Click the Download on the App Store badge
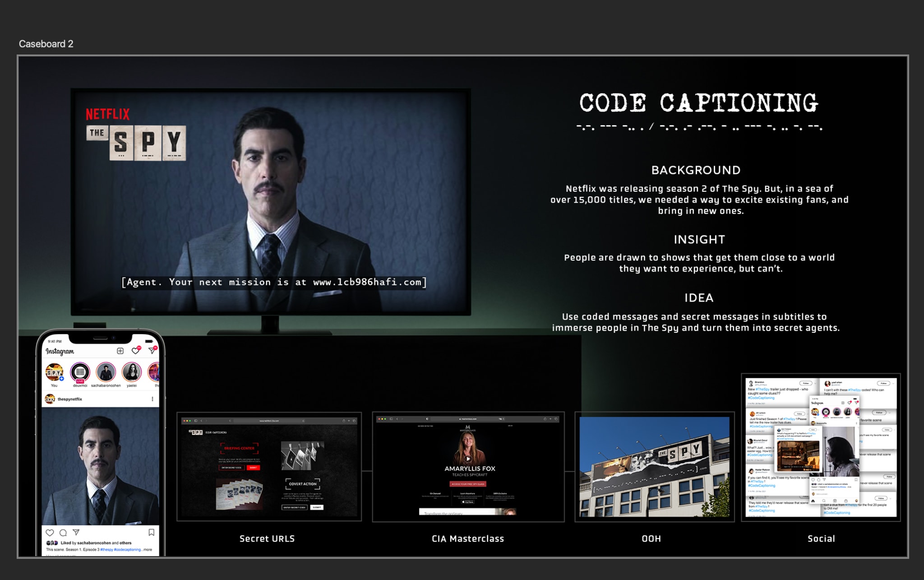The image size is (924, 580). click(x=467, y=502)
